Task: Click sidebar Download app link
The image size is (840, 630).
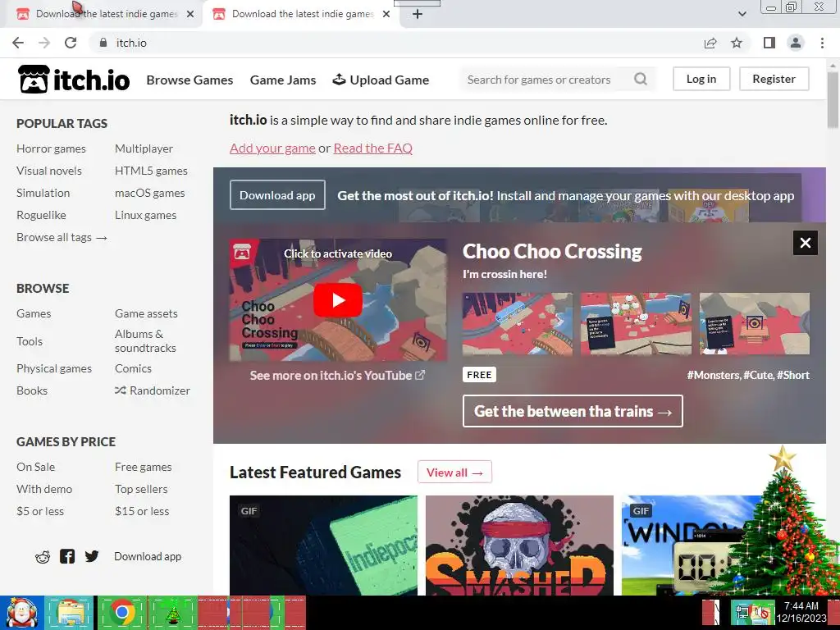Action: [x=148, y=557]
